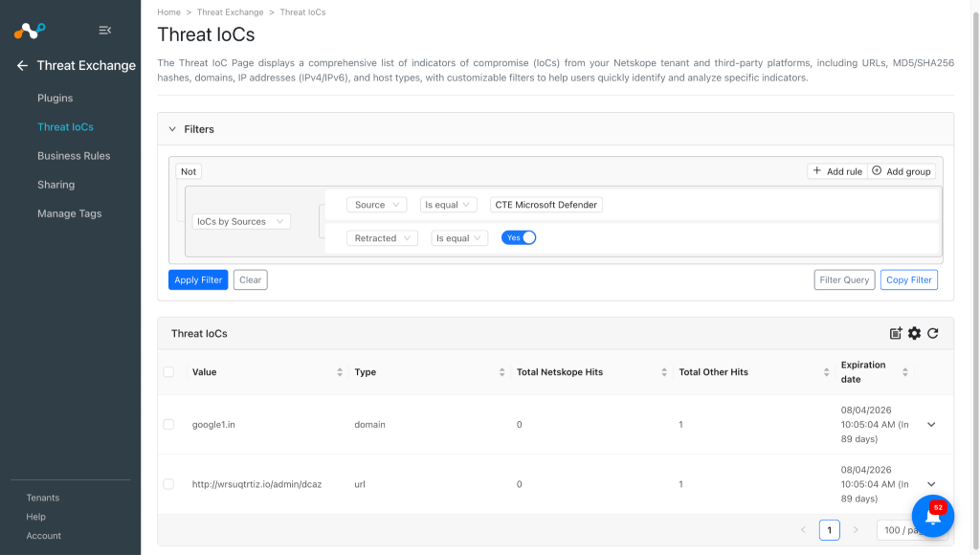The width and height of the screenshot is (980, 555).
Task: Sort by Total Netskope Hits
Action: [x=664, y=372]
